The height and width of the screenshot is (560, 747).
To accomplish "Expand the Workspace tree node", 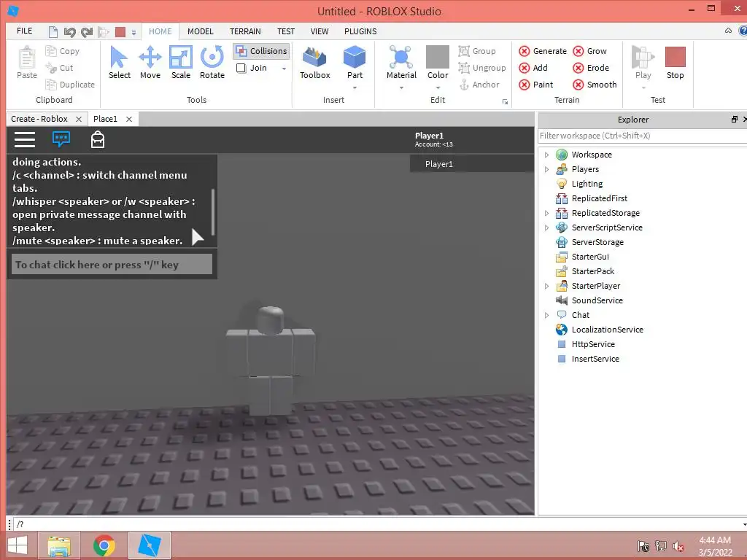I will click(546, 155).
